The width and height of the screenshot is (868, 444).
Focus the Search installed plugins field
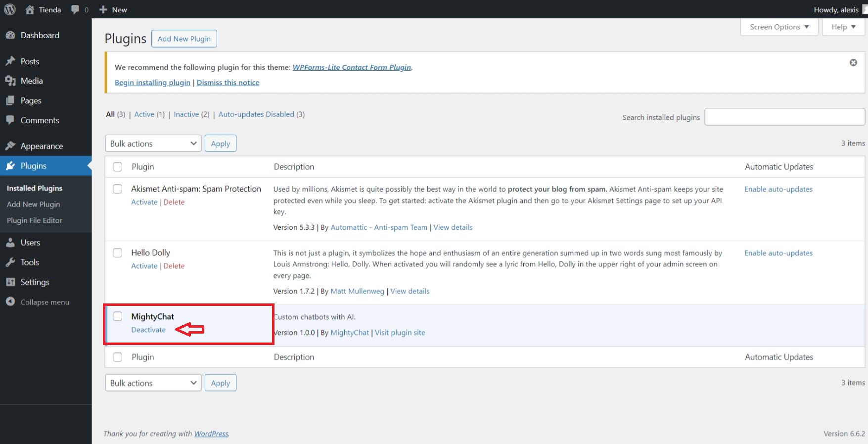tap(785, 117)
